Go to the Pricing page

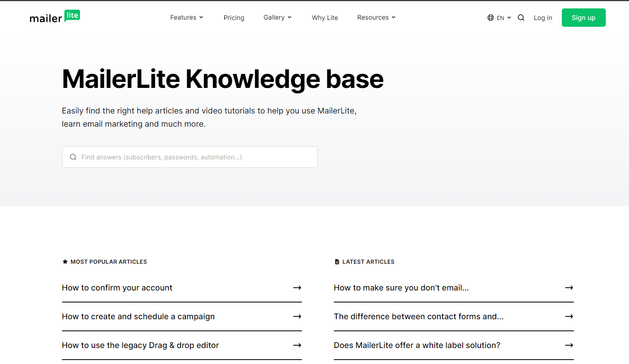[x=234, y=18]
